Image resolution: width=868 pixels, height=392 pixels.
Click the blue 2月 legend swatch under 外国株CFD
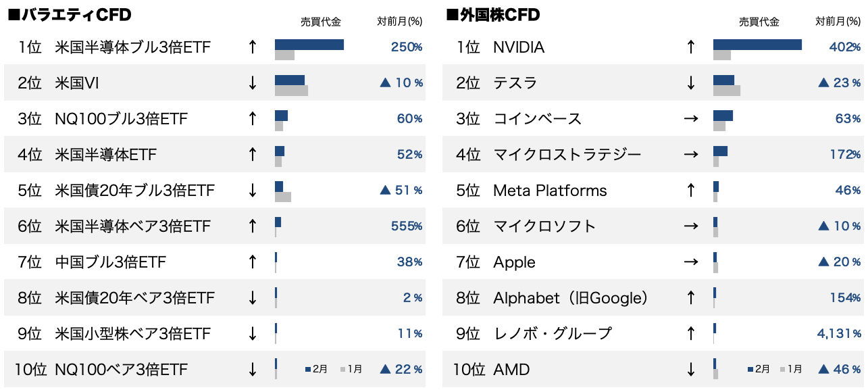[x=750, y=370]
